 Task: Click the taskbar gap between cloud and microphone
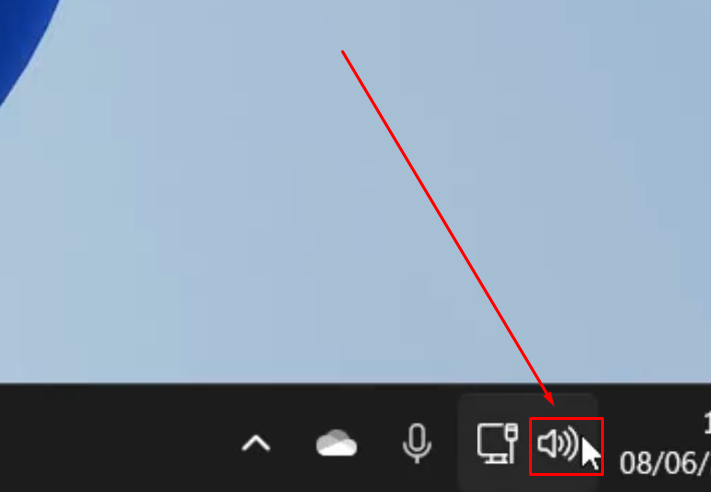[x=380, y=443]
